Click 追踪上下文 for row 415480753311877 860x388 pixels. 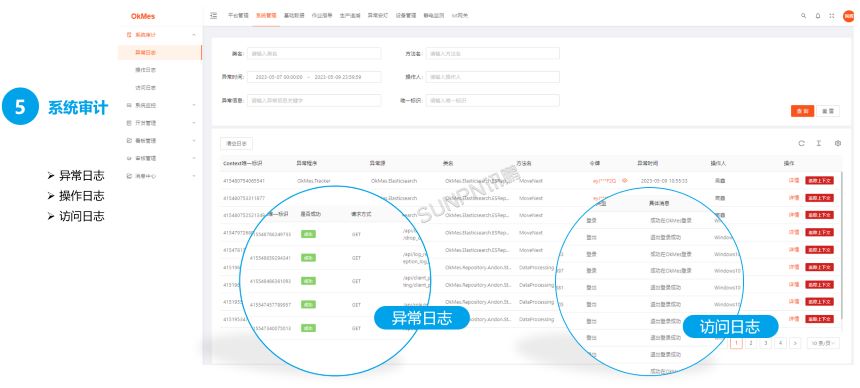click(819, 198)
